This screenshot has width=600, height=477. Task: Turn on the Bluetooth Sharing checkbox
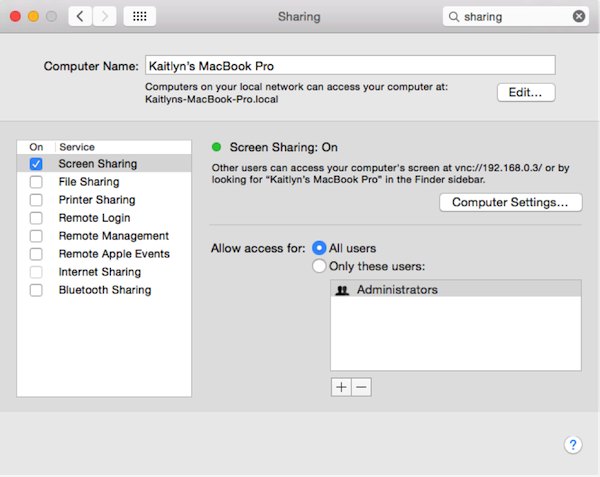point(36,290)
